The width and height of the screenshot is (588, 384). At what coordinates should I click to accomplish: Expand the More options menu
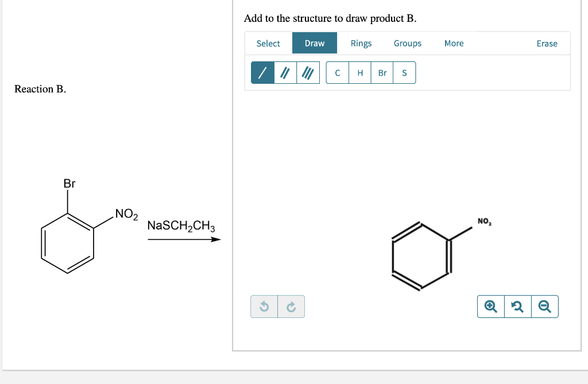coord(454,42)
